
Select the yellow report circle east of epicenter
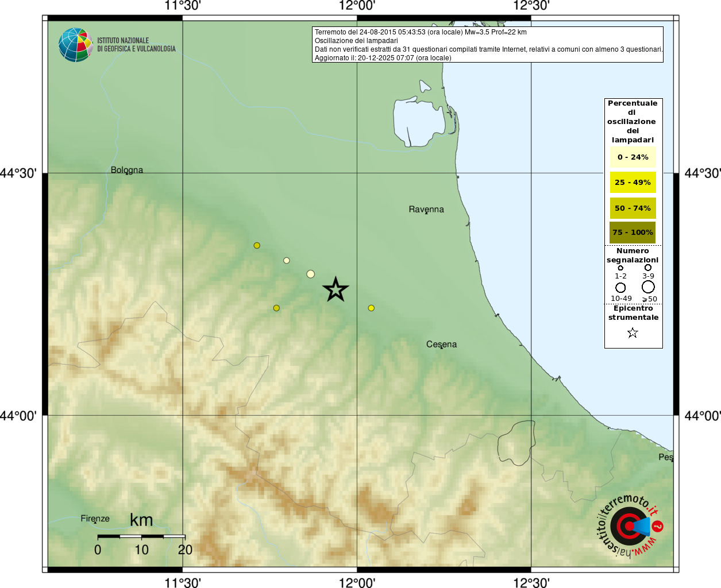[371, 308]
